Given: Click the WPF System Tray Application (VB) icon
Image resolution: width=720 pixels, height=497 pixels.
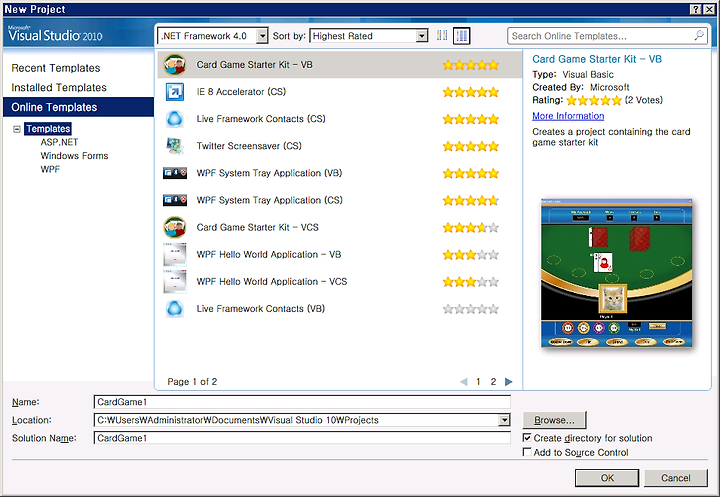Looking at the screenshot, I should [x=175, y=173].
